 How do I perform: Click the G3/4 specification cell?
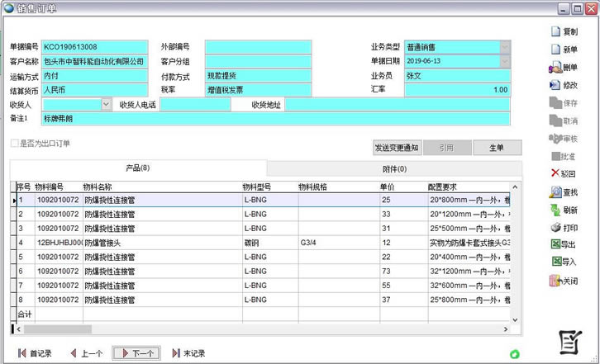(339, 243)
